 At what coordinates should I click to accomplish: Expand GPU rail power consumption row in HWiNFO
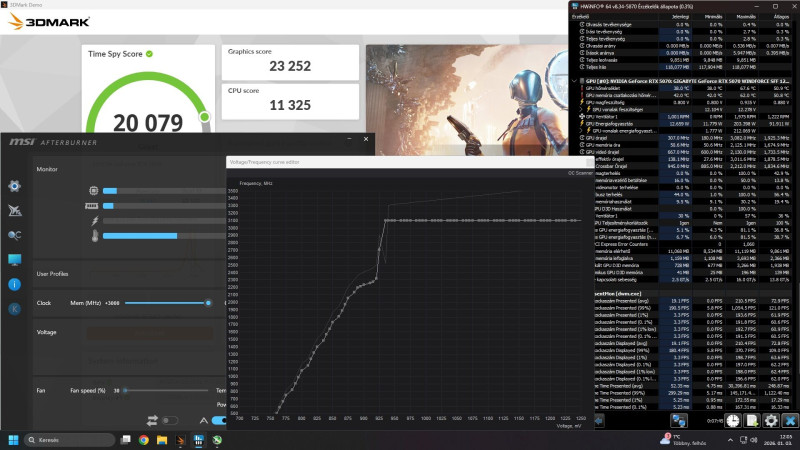(581, 131)
